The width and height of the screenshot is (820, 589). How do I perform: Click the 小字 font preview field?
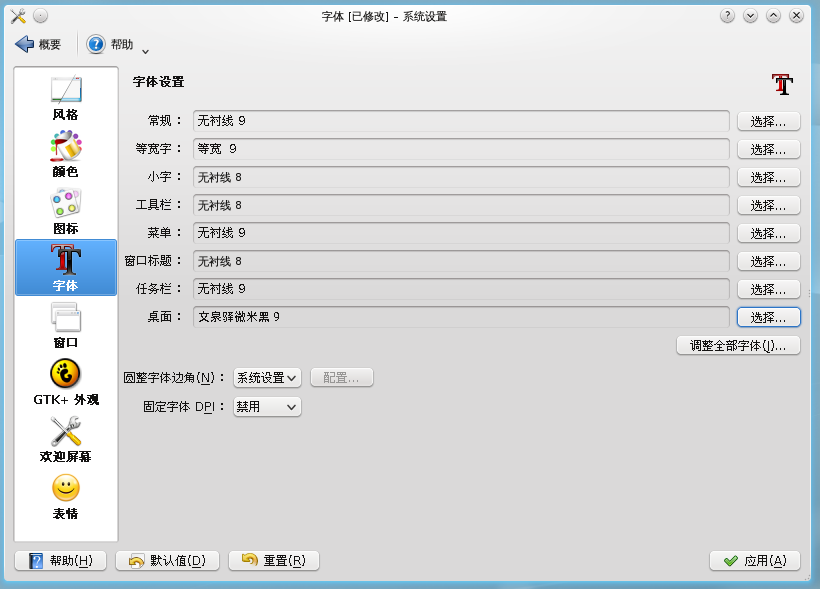click(461, 177)
